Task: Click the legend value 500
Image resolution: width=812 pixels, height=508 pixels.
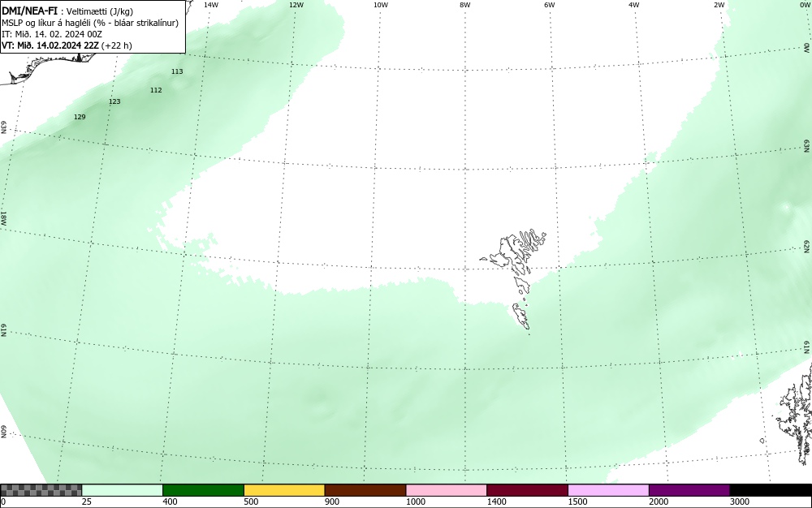Action: [x=251, y=502]
